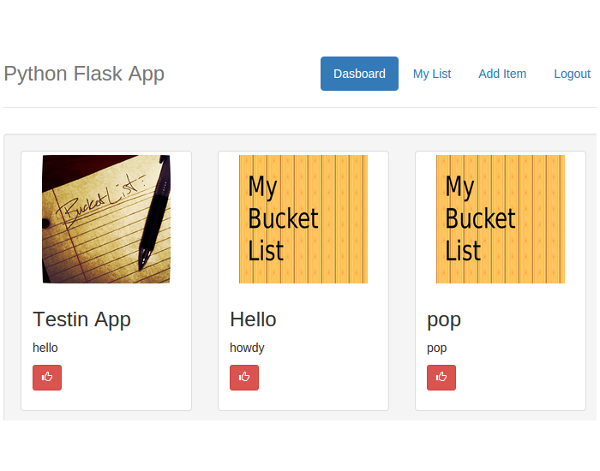Image resolution: width=600 pixels, height=471 pixels.
Task: Click the hello description under Testin App
Action: (45, 348)
